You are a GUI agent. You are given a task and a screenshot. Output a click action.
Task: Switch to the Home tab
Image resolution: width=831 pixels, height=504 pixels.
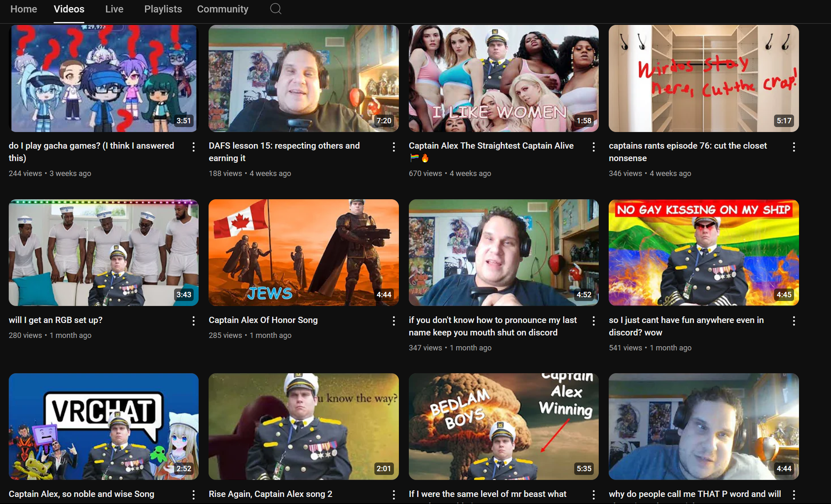pyautogui.click(x=24, y=9)
